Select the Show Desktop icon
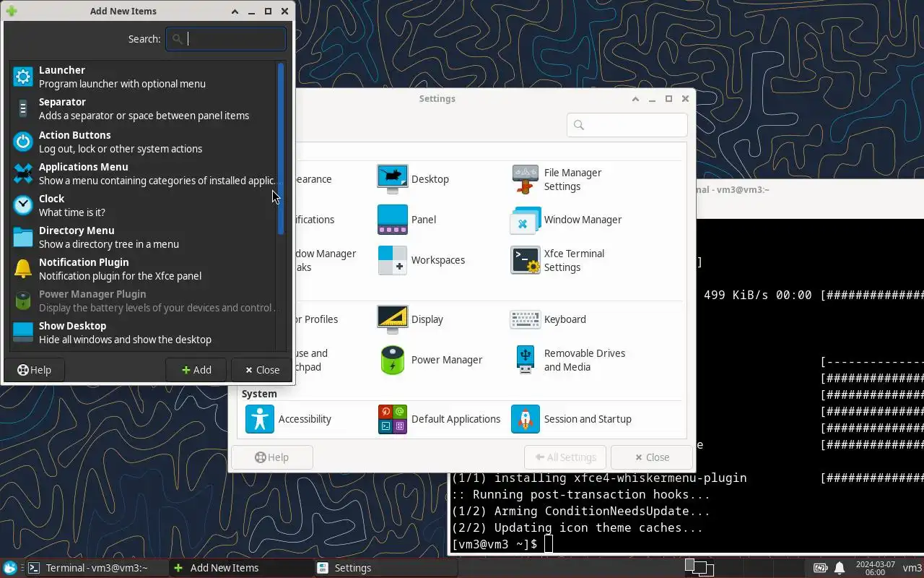Image resolution: width=924 pixels, height=578 pixels. (23, 332)
